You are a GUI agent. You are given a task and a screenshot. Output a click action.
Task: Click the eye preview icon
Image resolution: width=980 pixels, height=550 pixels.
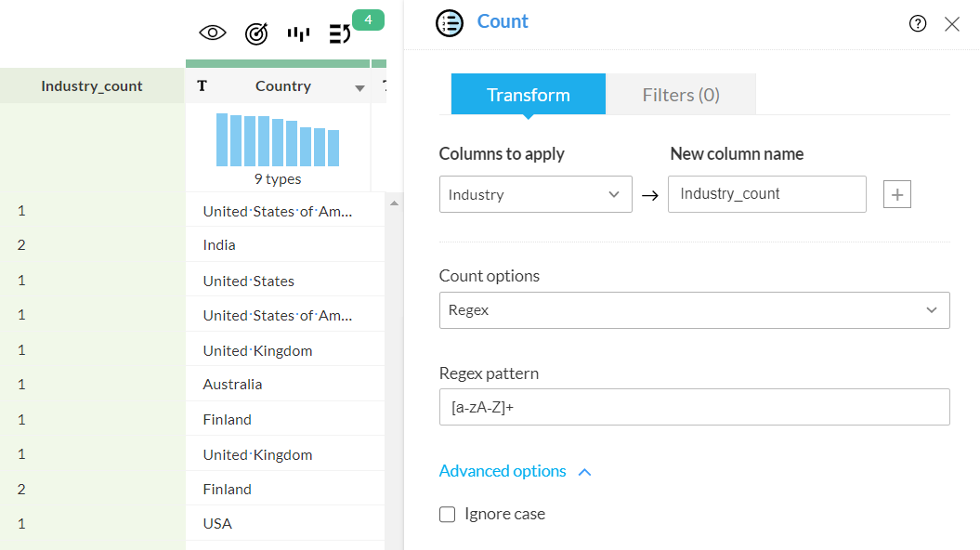click(213, 33)
